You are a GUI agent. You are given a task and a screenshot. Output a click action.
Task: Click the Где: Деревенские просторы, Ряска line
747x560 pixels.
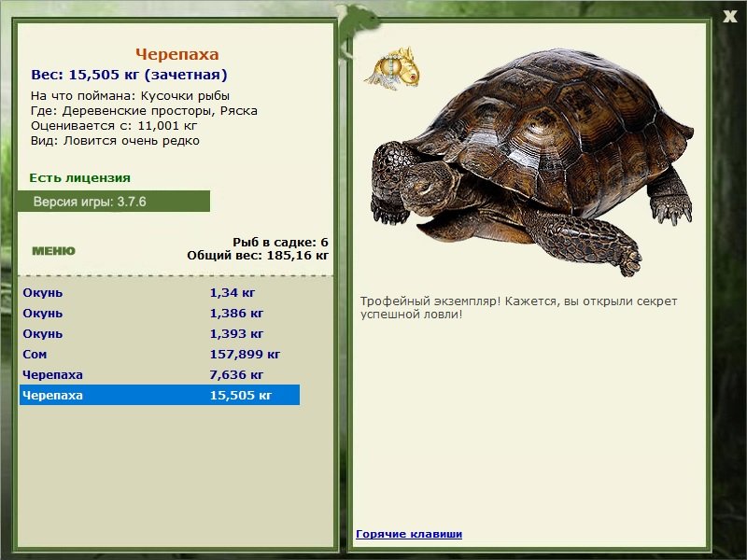point(144,111)
